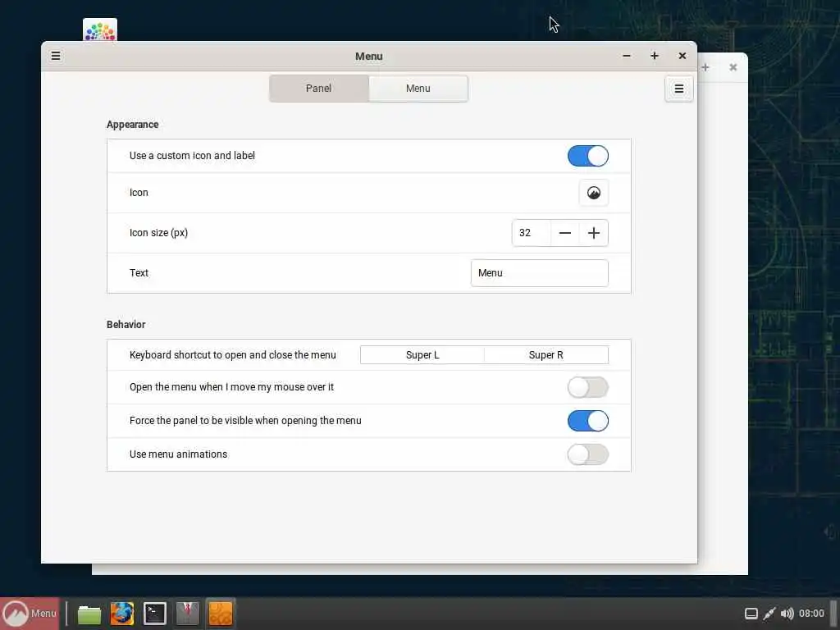Enable Open the menu on mouse hover
The width and height of the screenshot is (840, 630).
point(587,387)
